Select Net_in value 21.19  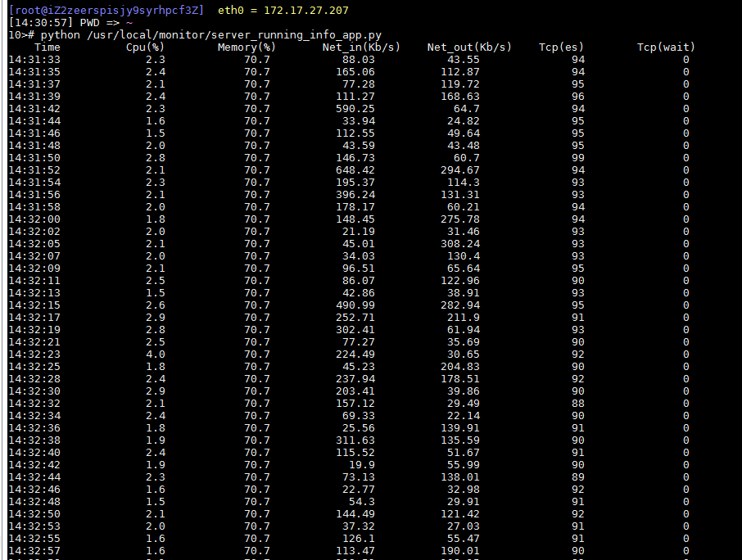[x=358, y=232]
